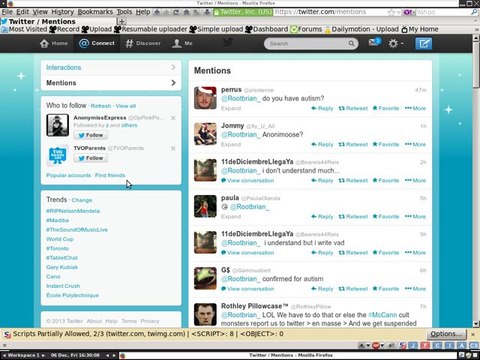Select the Connect @ tab
This screenshot has height=360, width=480.
point(97,43)
